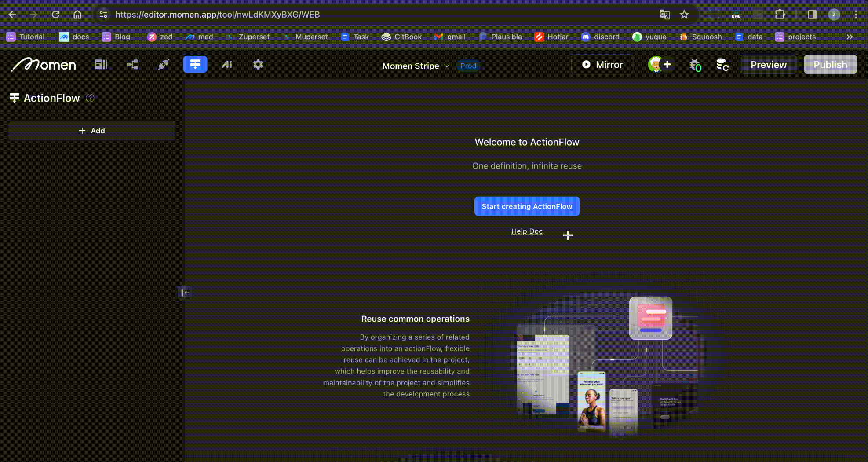
Task: Open the browser extensions puzzle icon
Action: point(780,15)
